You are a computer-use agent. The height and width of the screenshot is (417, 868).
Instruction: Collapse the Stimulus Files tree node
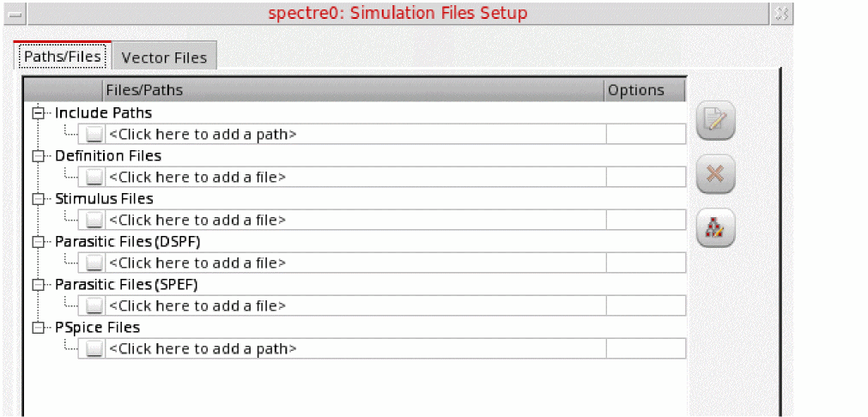point(37,198)
